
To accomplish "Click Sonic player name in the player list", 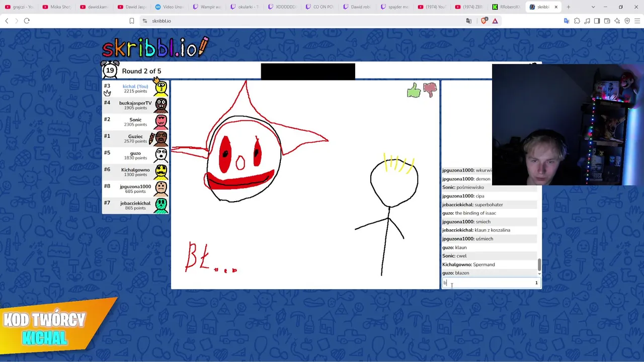I will [x=135, y=120].
